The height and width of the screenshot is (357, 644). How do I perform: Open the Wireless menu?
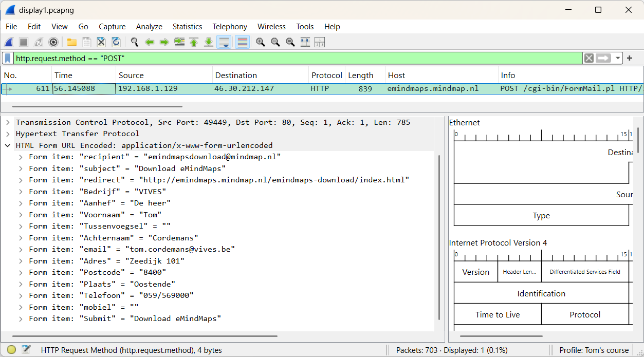271,27
